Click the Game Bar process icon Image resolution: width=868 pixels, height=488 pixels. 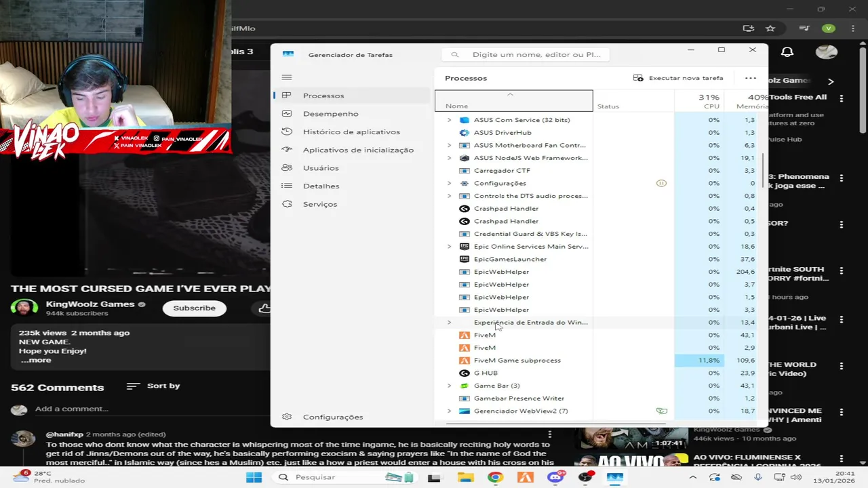tap(465, 386)
